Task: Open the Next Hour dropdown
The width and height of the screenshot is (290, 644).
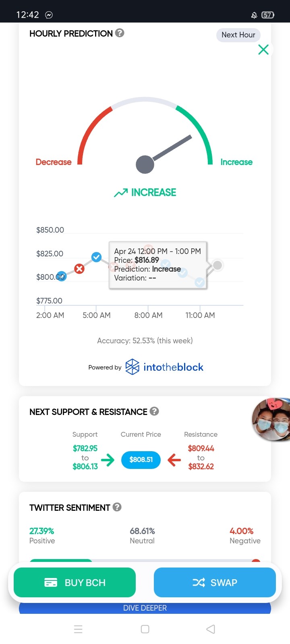Action: coord(238,35)
